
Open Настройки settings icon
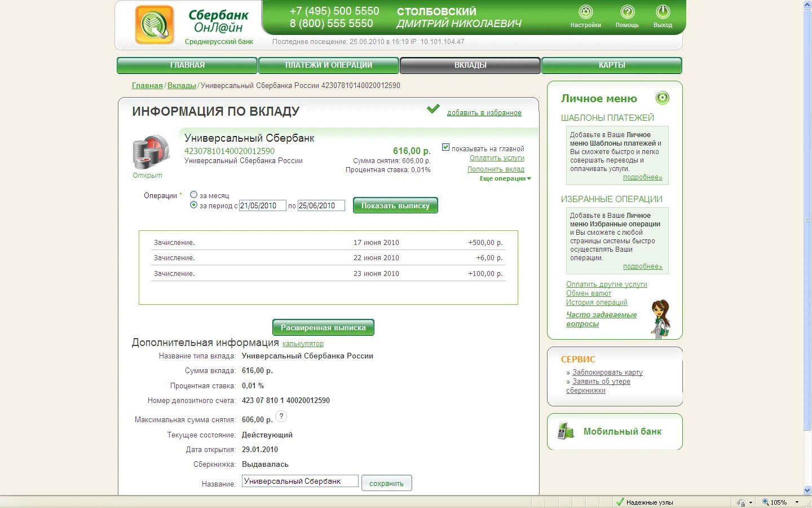586,12
